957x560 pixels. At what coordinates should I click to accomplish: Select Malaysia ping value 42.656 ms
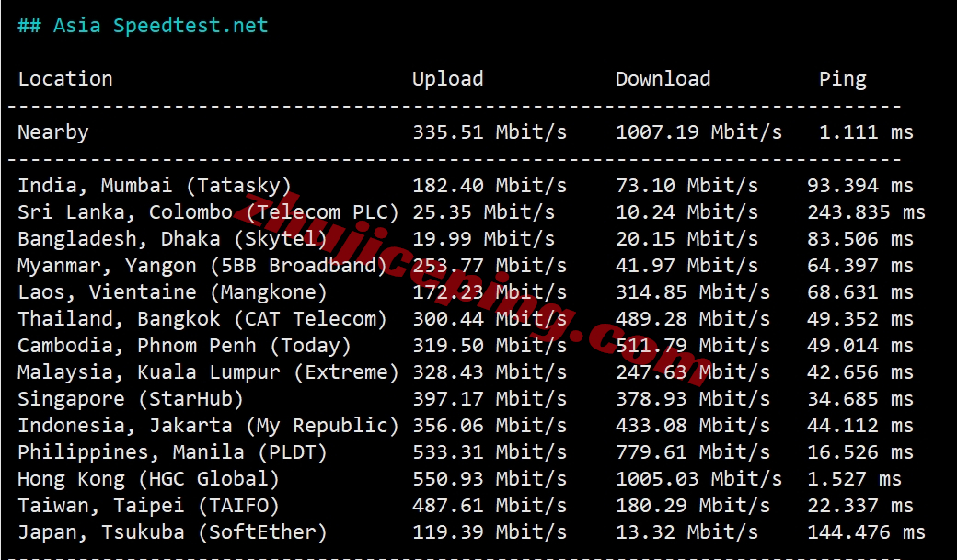point(860,372)
